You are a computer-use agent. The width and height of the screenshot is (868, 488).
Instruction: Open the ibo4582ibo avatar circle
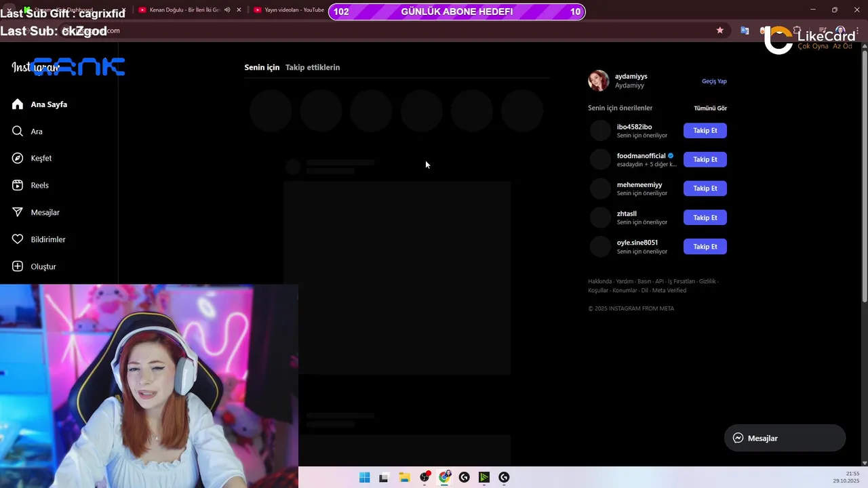[600, 130]
